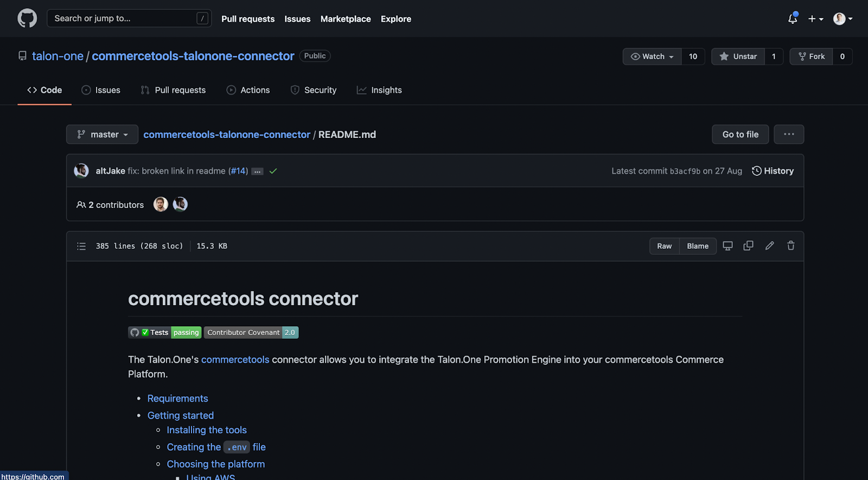Viewport: 868px width, 480px height.
Task: Switch to the Code tab
Action: coord(44,90)
